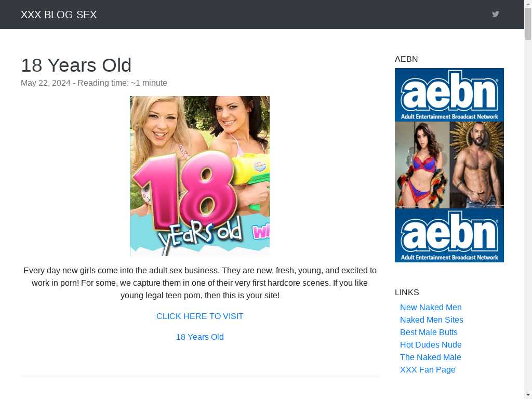Open the Twitter icon in header
Viewport: 532px width, 399px height.
495,14
